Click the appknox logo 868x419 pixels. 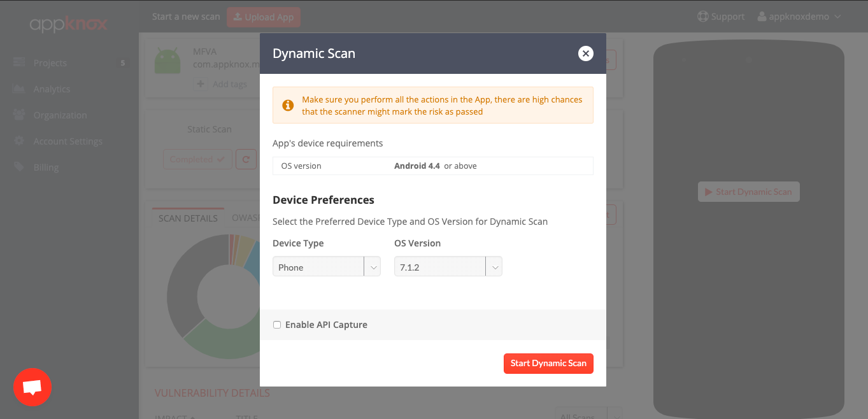point(68,24)
